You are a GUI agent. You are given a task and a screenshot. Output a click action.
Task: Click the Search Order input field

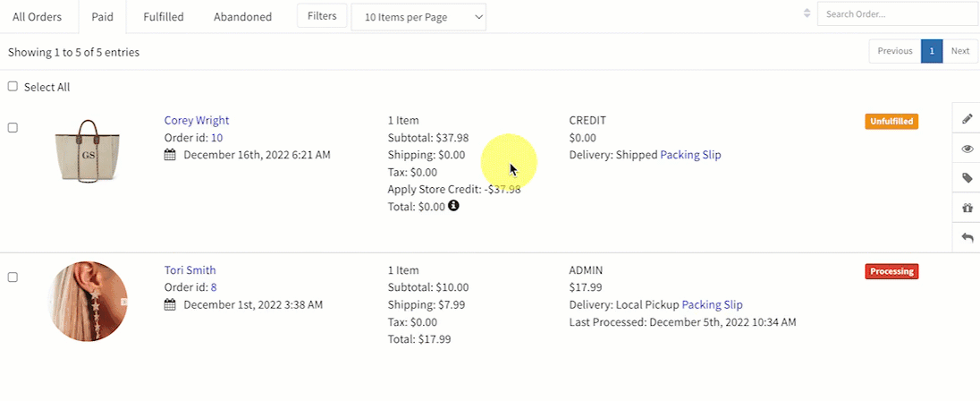(897, 14)
